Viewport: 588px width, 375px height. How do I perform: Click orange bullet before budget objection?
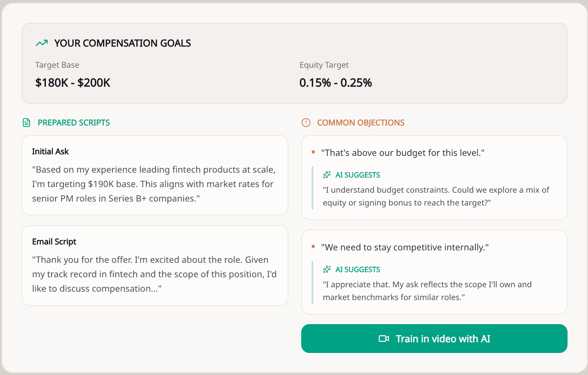[x=313, y=152]
